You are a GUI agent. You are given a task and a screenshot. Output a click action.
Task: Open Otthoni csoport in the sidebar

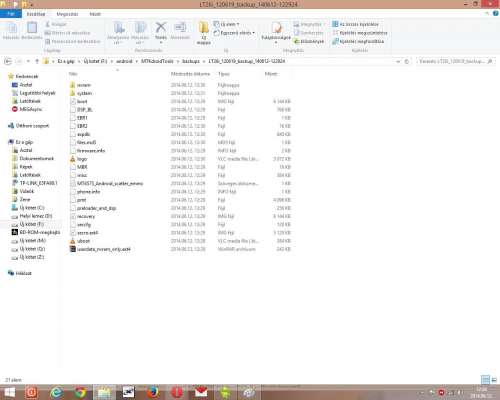point(29,126)
